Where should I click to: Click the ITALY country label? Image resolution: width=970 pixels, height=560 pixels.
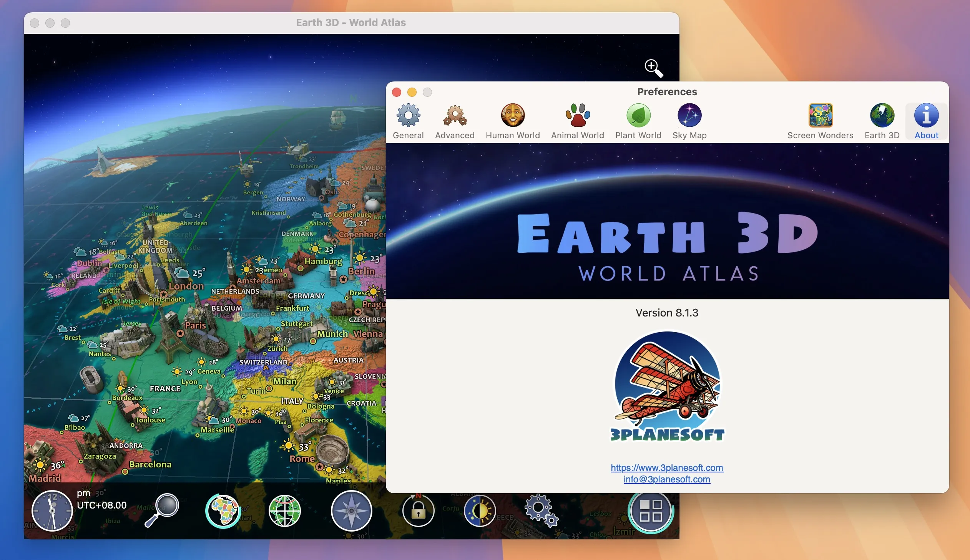(292, 401)
